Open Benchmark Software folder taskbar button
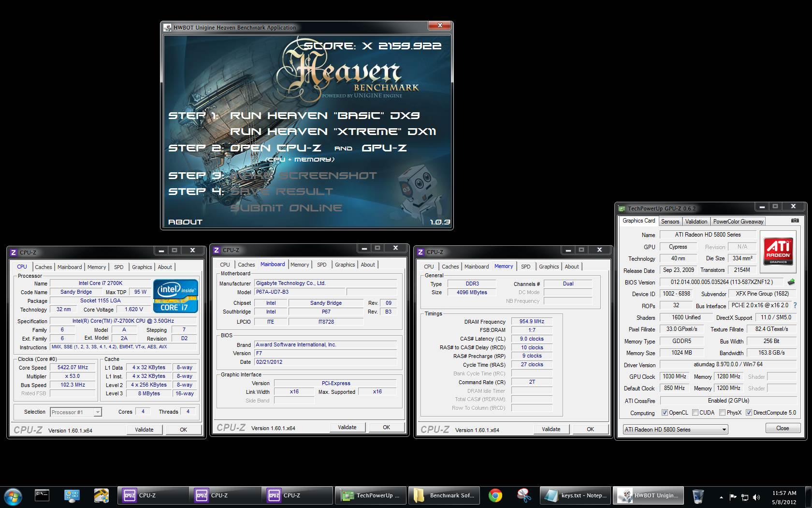812x508 pixels. (x=444, y=495)
